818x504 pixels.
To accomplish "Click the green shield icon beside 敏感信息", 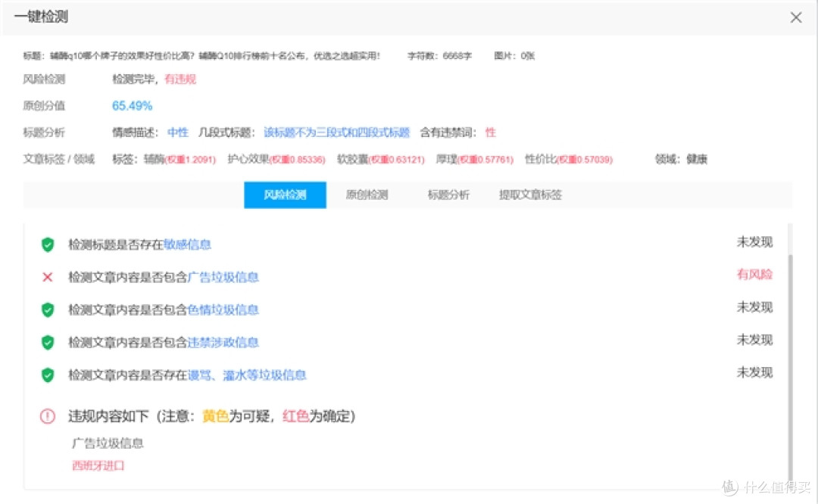I will tap(48, 244).
